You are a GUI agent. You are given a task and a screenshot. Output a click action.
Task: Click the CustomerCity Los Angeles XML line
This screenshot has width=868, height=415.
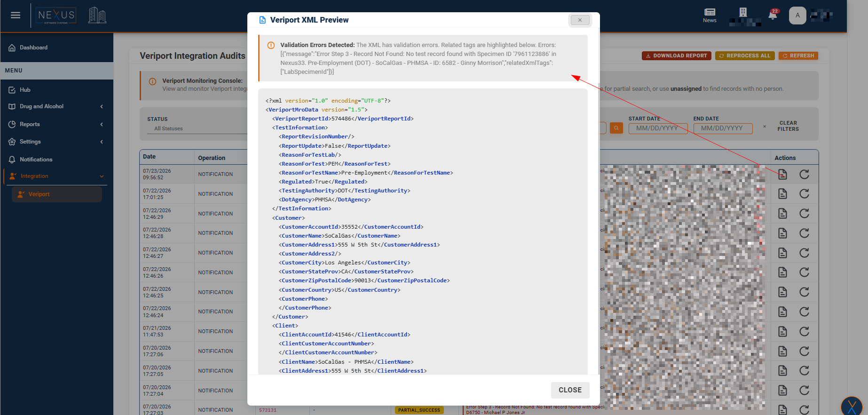344,263
